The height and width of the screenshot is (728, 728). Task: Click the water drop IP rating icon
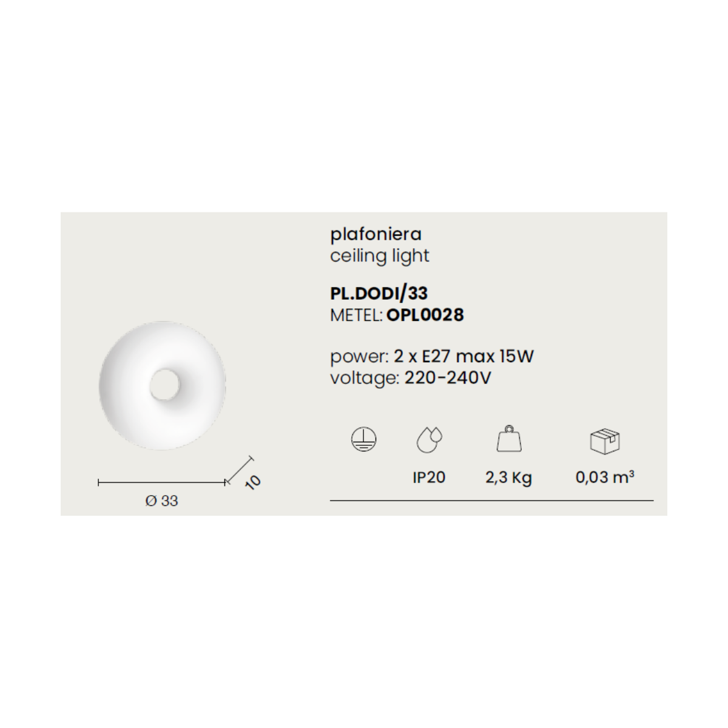[x=430, y=439]
